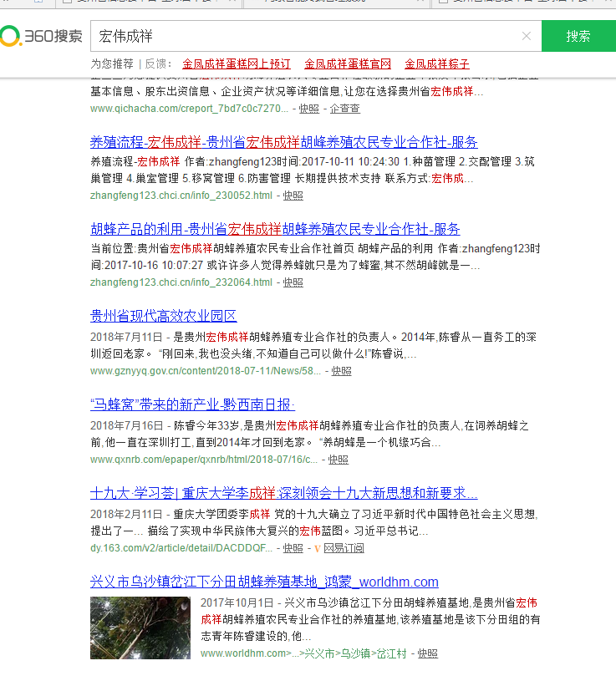The height and width of the screenshot is (676, 616).
Task: Click the 360搜索 logo
Action: [x=42, y=36]
